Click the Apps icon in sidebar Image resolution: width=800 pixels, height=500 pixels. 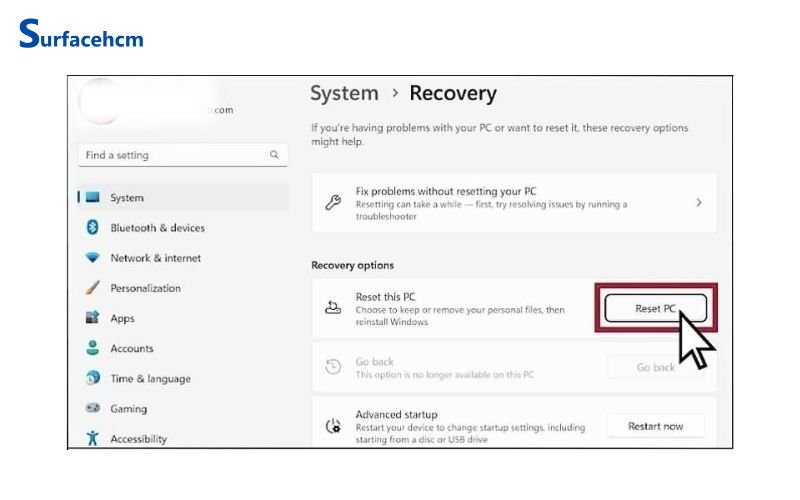(x=93, y=318)
